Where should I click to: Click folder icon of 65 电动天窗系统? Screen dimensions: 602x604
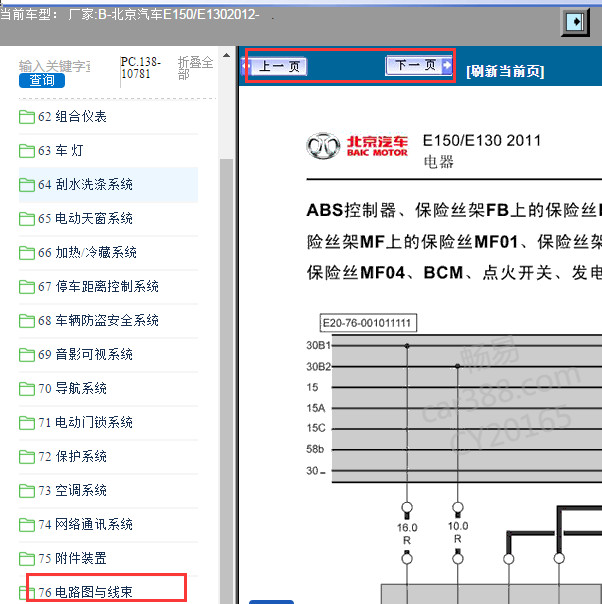[x=27, y=219]
